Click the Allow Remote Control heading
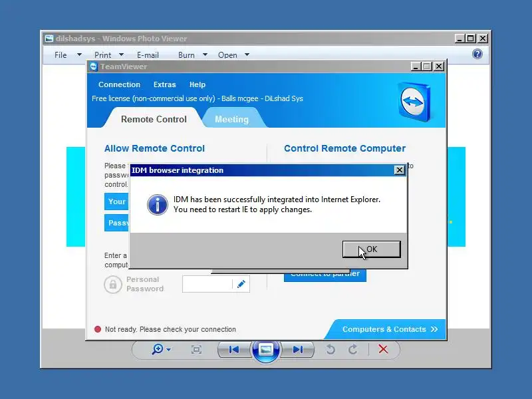Viewport: 532px width, 399px height. pos(154,148)
